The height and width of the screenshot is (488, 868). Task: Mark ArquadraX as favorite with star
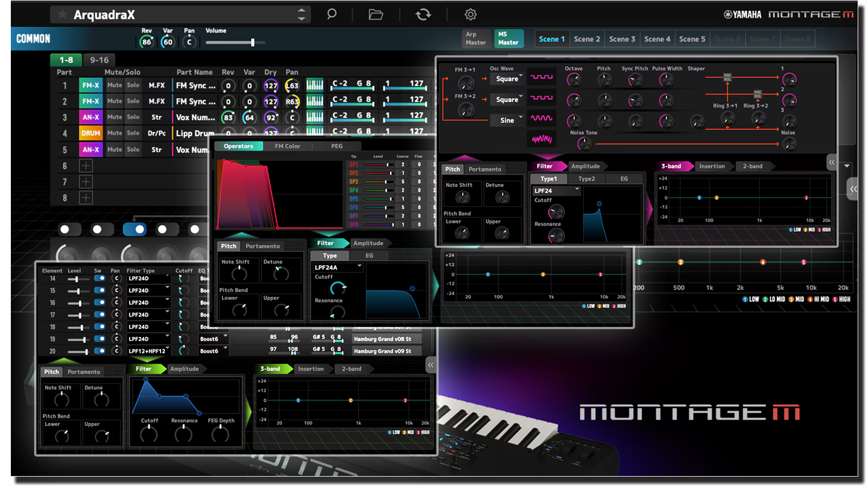click(x=62, y=15)
